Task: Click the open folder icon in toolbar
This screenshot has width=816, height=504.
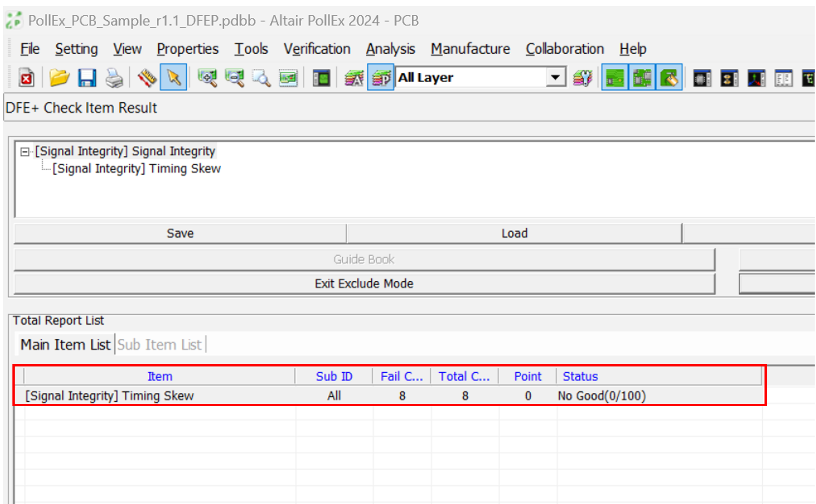Action: 59,78
